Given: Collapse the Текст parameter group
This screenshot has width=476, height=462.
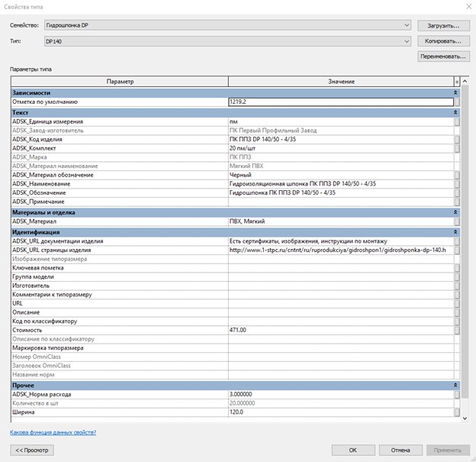Looking at the screenshot, I should [455, 112].
